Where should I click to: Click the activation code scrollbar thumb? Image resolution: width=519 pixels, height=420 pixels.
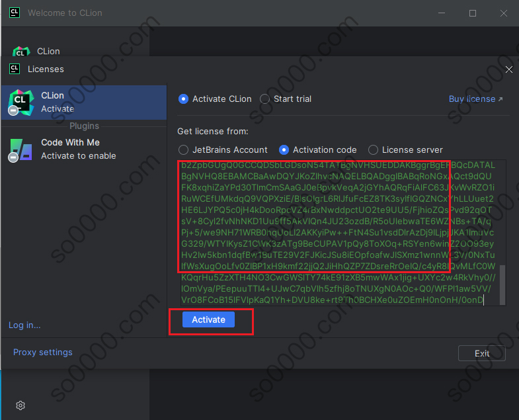click(x=502, y=284)
